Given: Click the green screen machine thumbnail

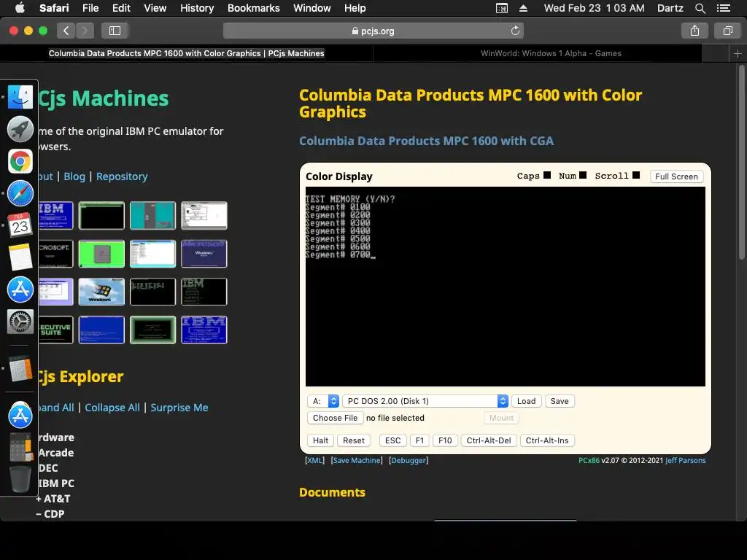Looking at the screenshot, I should (101, 254).
